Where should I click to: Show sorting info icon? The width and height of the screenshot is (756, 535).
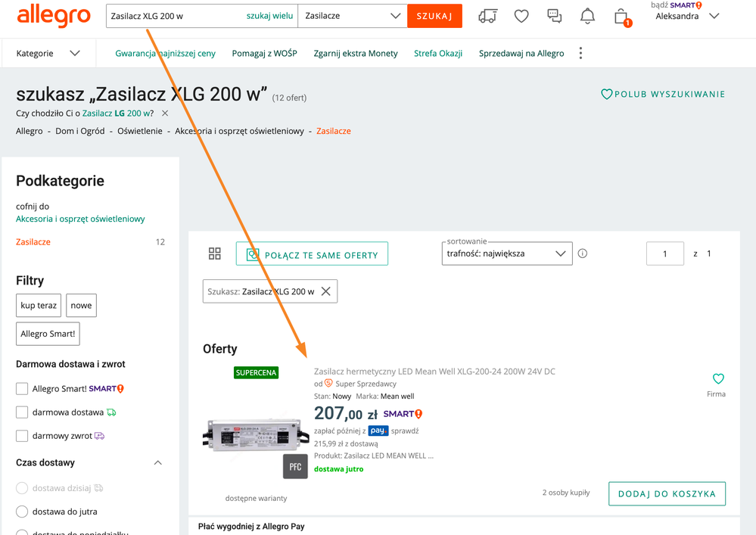[x=583, y=254]
